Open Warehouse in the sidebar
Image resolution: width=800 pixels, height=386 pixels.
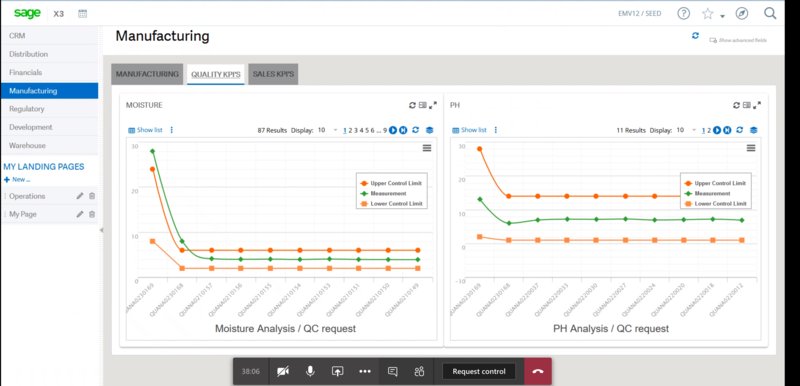click(x=49, y=145)
